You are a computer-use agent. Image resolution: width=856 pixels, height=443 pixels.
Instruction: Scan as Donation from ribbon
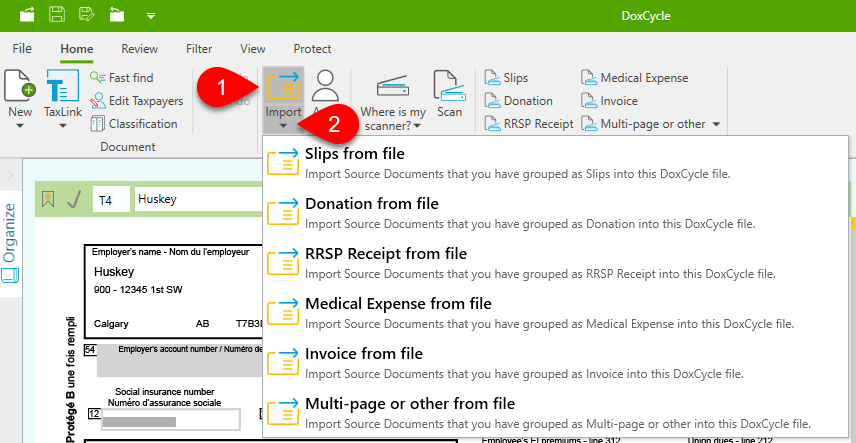[519, 101]
